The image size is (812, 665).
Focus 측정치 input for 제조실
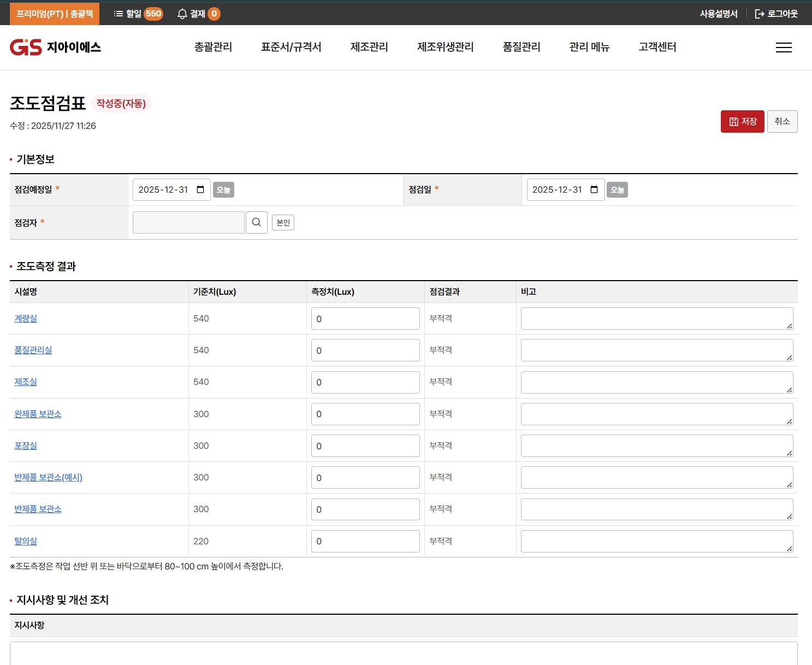click(365, 382)
